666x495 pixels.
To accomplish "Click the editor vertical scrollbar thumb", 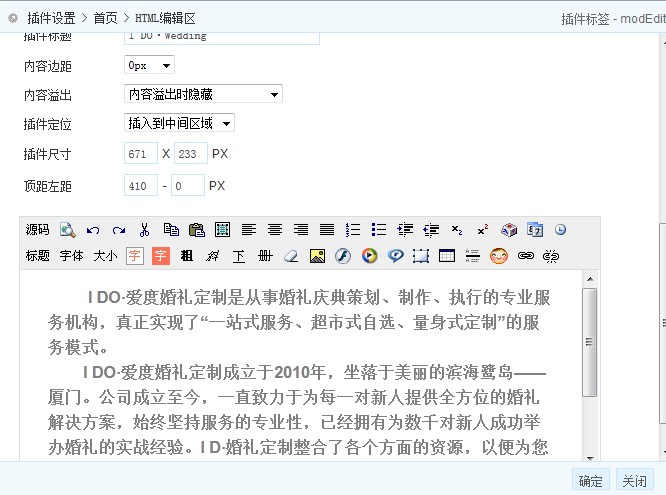I will click(590, 342).
